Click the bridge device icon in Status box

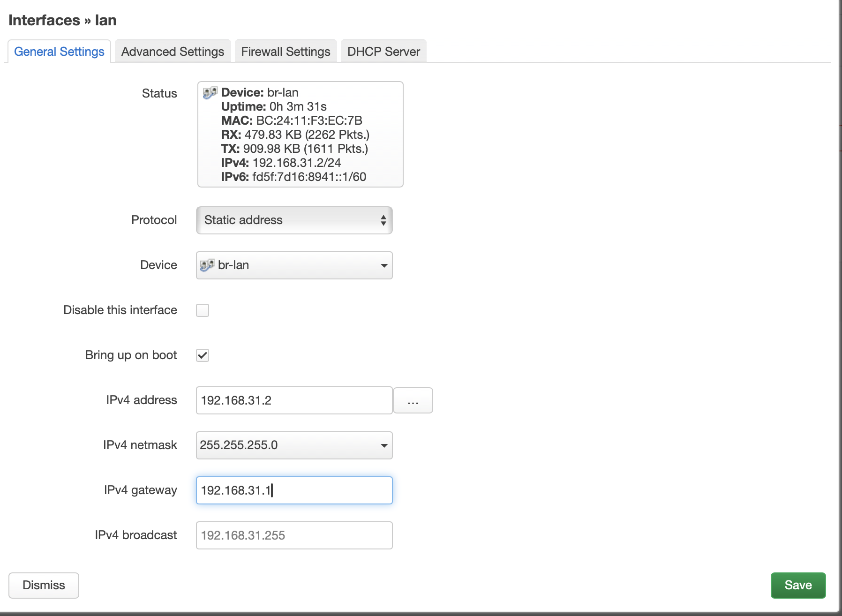tap(210, 92)
